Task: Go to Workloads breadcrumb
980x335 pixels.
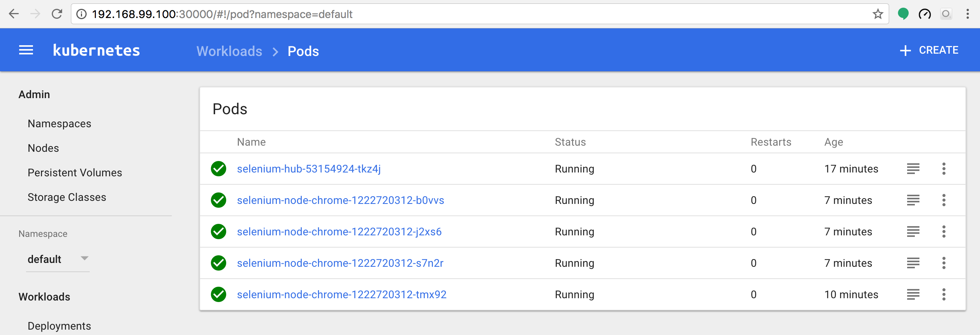Action: tap(229, 51)
